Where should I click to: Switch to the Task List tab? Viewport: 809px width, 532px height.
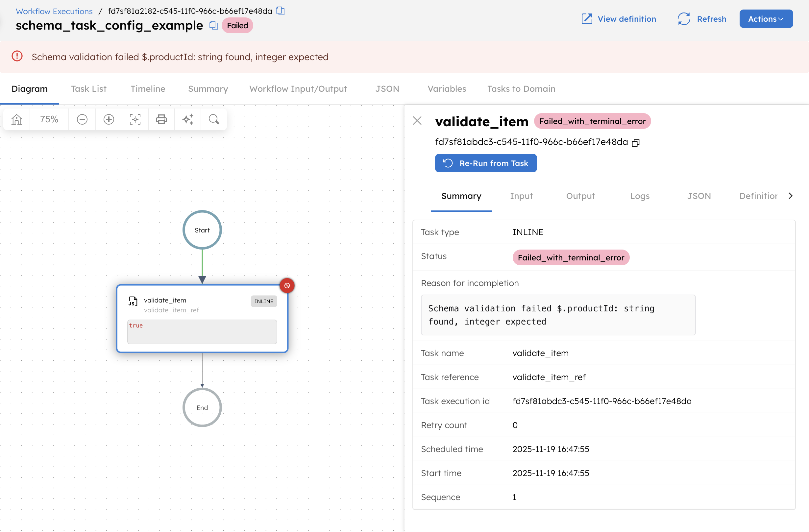(89, 89)
